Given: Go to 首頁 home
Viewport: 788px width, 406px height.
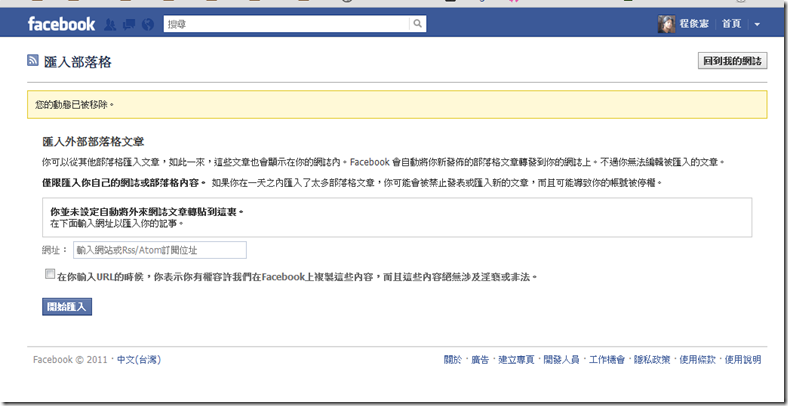Looking at the screenshot, I should click(x=731, y=24).
